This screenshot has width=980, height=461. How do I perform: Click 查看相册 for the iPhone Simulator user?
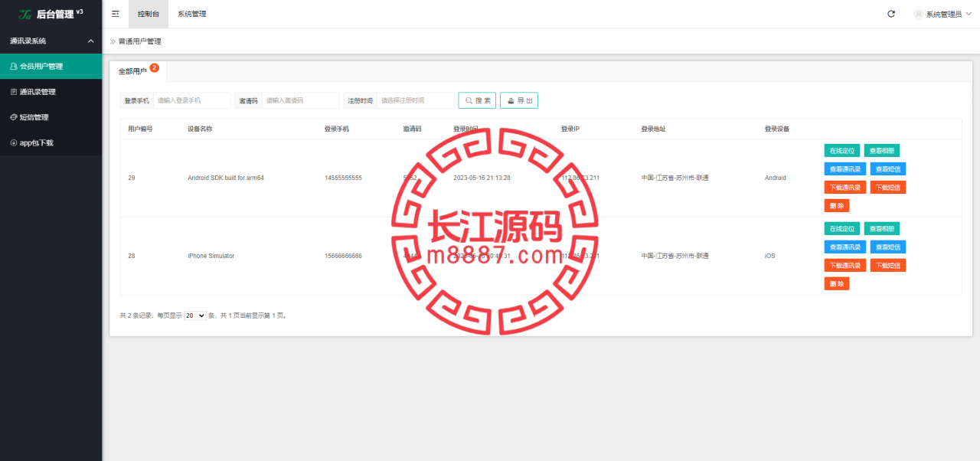point(882,228)
